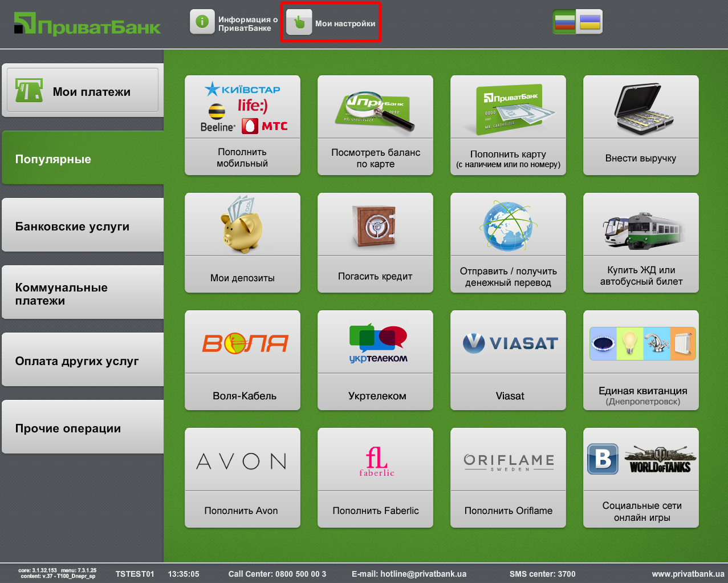This screenshot has width=728, height=583.
Task: Click the Пополнить Avon label
Action: click(x=241, y=511)
